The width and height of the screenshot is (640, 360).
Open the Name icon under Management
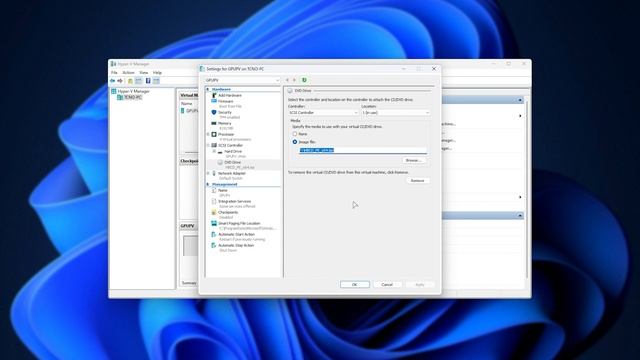pyautogui.click(x=214, y=190)
